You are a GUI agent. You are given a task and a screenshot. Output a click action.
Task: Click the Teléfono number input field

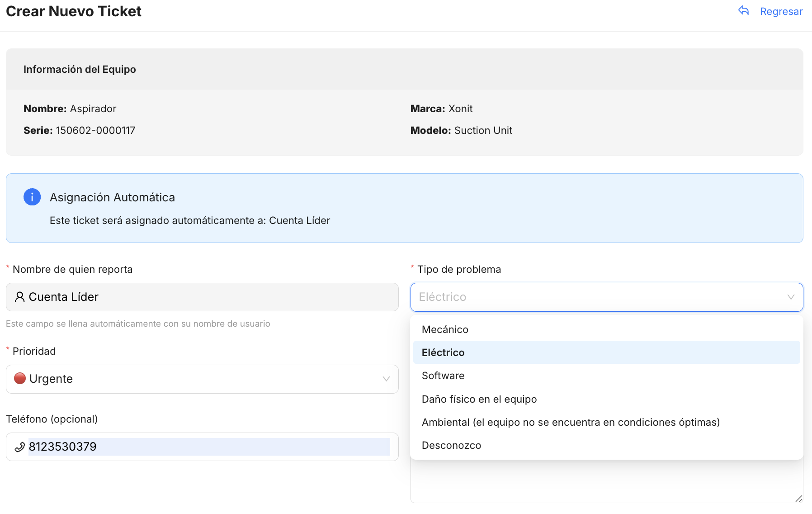pyautogui.click(x=208, y=447)
